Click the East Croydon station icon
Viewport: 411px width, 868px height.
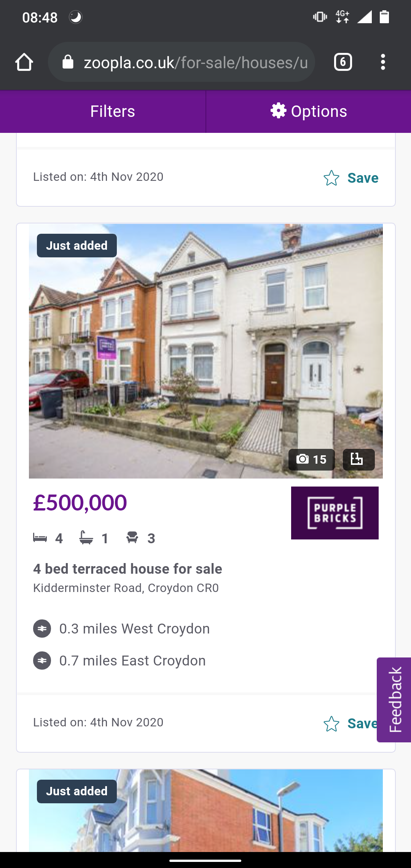coord(42,661)
